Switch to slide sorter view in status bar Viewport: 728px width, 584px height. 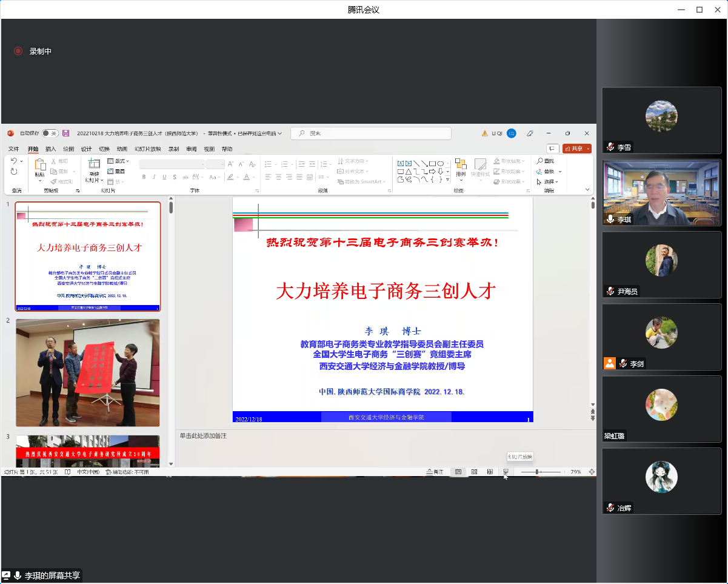click(474, 472)
